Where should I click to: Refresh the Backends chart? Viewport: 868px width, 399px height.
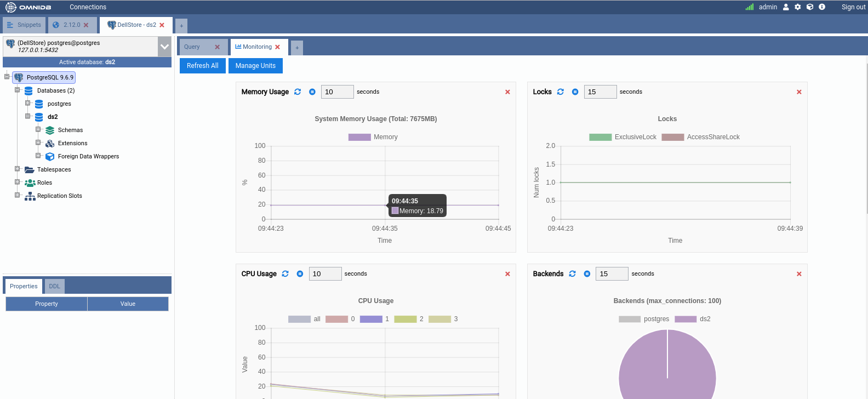tap(572, 274)
